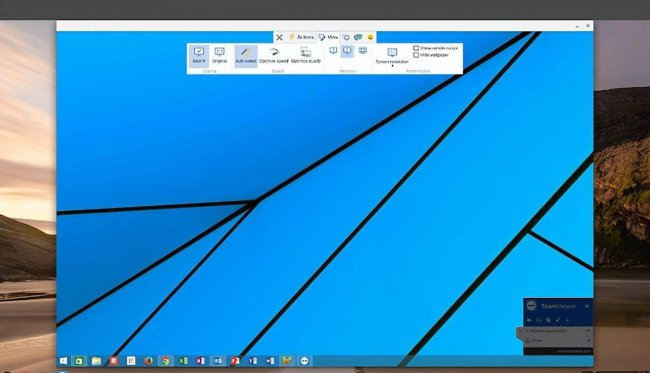Open Screen resolution dropdown
Viewport: 650px width, 373px height.
point(392,56)
